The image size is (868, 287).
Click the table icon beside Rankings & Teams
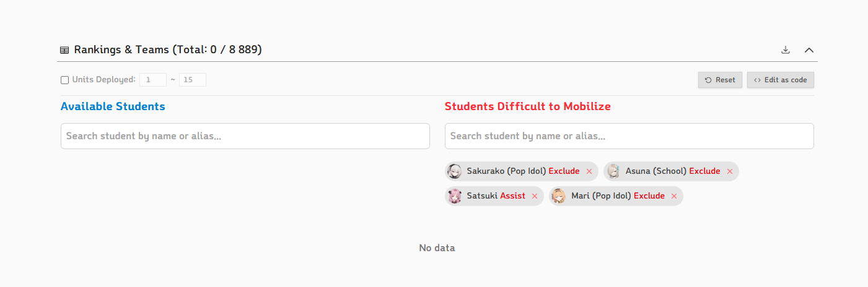pyautogui.click(x=64, y=49)
